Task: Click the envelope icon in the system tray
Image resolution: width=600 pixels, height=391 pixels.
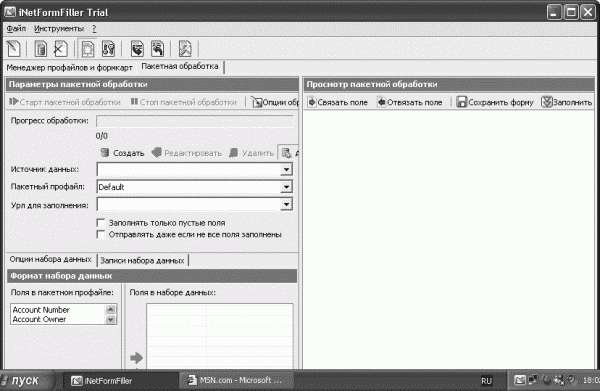Action: click(x=520, y=380)
